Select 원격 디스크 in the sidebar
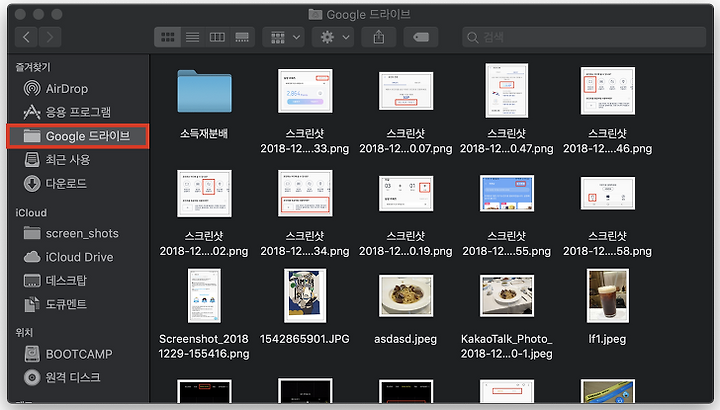This screenshot has width=720, height=410. tap(77, 377)
